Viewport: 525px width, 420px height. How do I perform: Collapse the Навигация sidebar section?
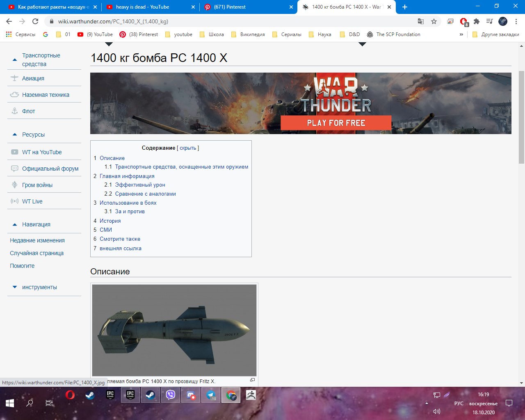coord(15,224)
